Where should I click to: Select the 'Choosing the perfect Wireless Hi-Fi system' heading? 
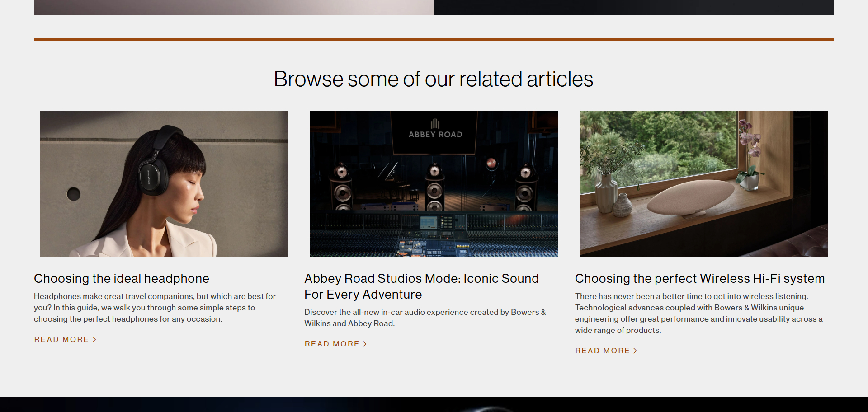[x=699, y=278]
